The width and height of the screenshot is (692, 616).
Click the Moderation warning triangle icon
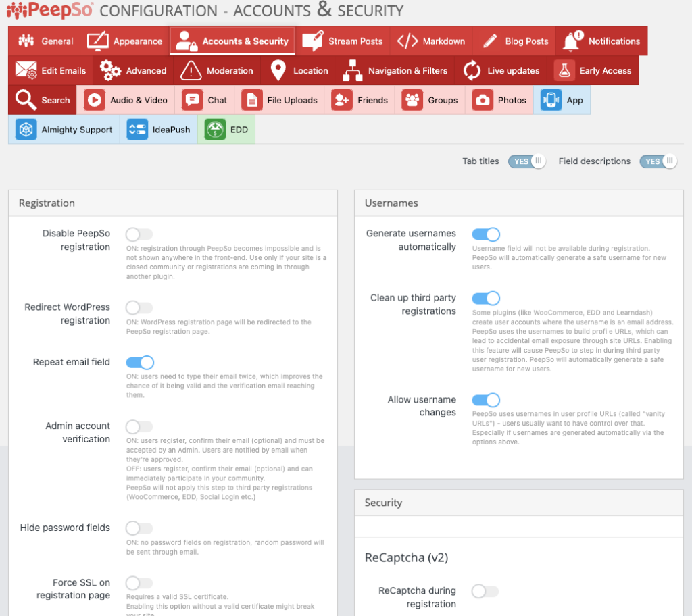point(191,71)
